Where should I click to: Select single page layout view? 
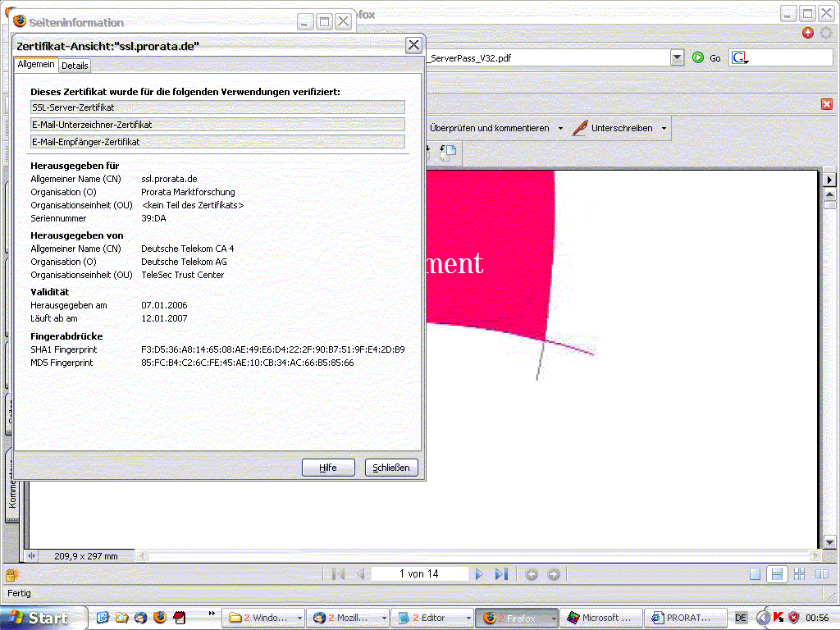[756, 574]
